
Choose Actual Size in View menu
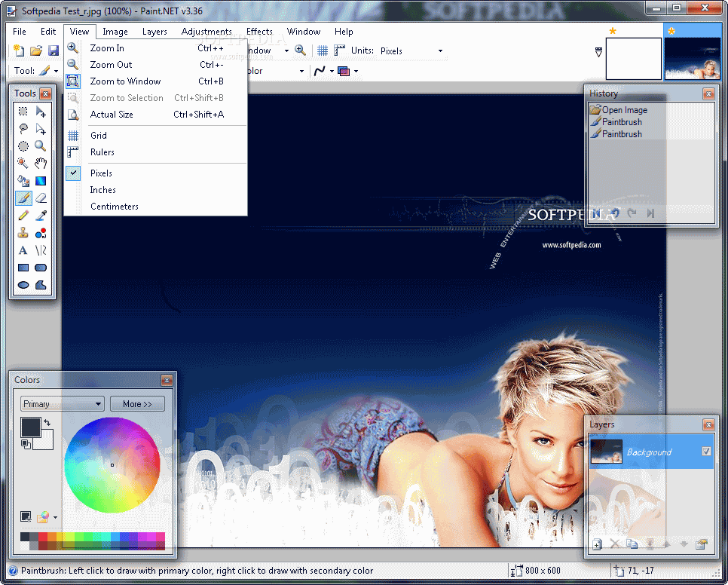pos(155,115)
